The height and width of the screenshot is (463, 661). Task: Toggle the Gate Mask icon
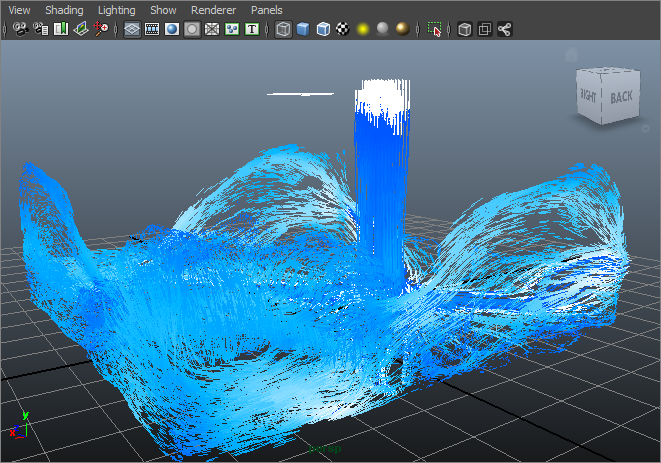click(x=192, y=29)
